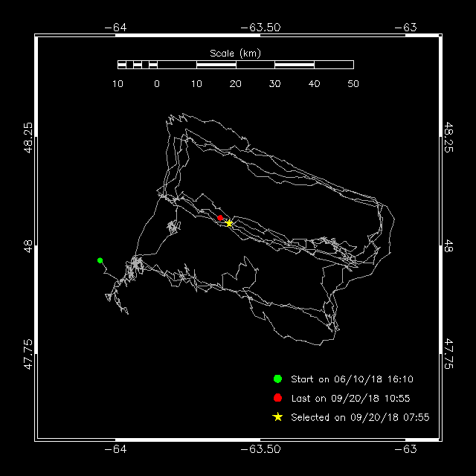Click the yellow star in the legend
This screenshot has width=476, height=476.
click(x=277, y=416)
